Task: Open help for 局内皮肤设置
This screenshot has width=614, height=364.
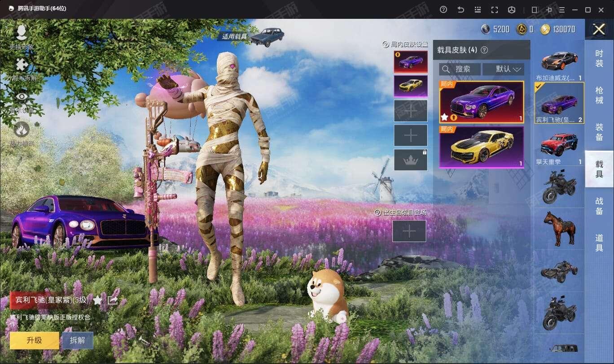Action: tap(386, 44)
